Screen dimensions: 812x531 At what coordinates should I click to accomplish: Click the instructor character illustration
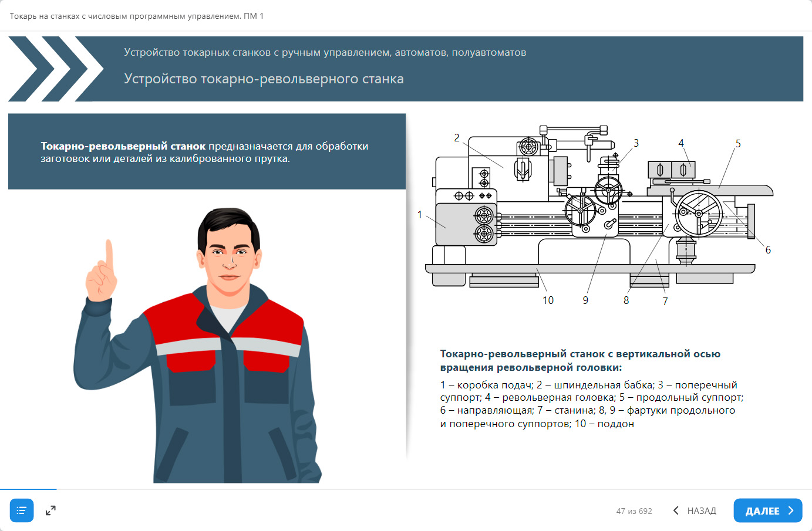[200, 352]
